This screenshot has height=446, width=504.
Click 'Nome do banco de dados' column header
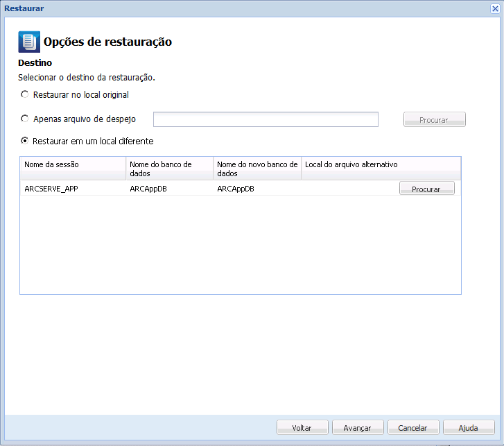[x=169, y=169]
